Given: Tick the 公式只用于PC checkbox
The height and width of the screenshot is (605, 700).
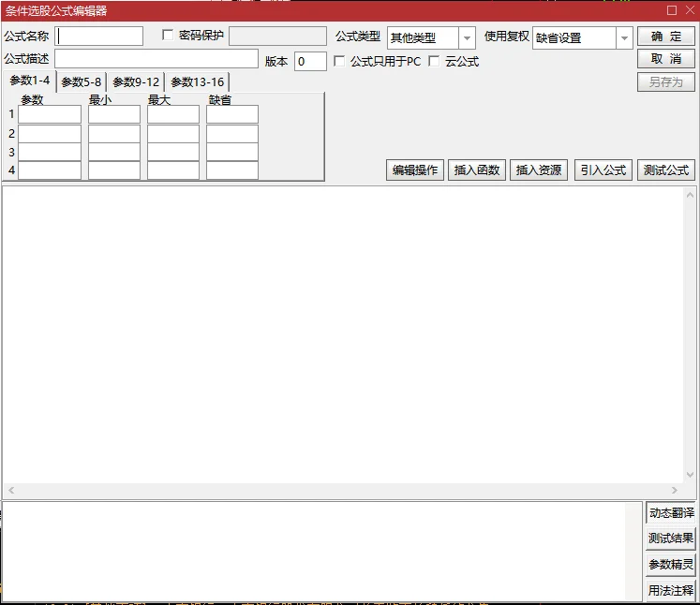Looking at the screenshot, I should coord(339,61).
